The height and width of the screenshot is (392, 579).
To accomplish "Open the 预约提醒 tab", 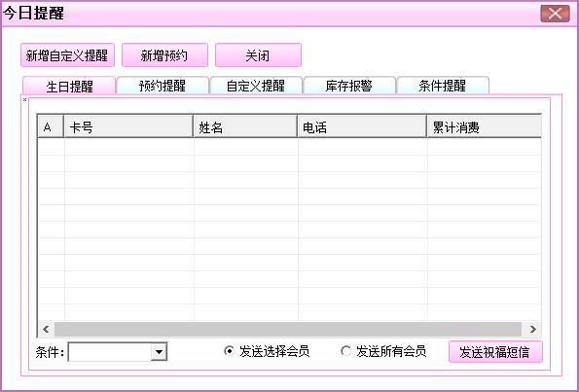I will pos(163,86).
